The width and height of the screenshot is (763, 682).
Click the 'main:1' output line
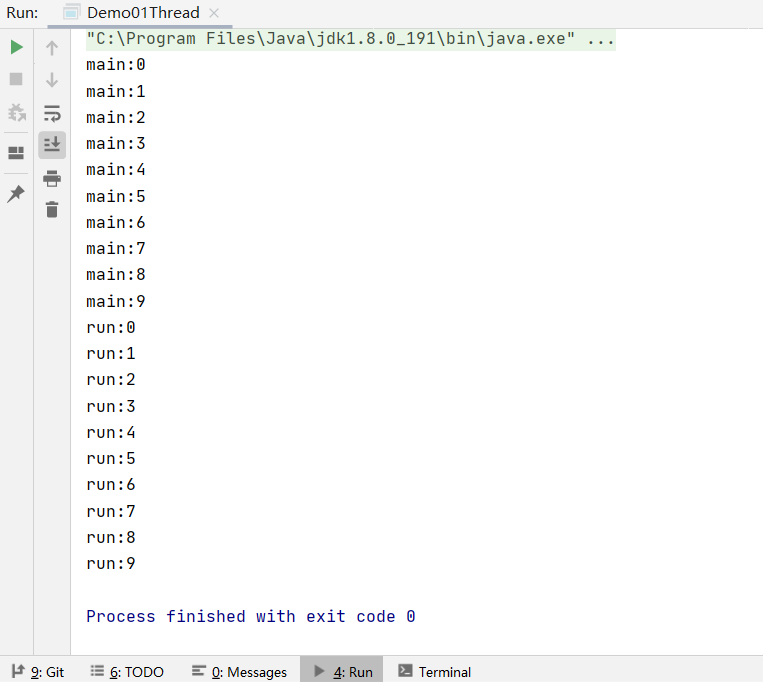pos(116,91)
